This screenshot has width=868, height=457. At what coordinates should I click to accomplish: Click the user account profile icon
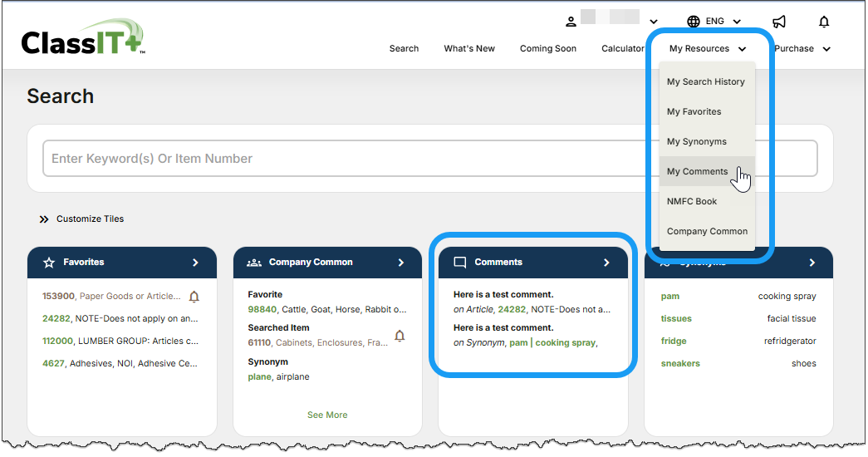[x=571, y=22]
